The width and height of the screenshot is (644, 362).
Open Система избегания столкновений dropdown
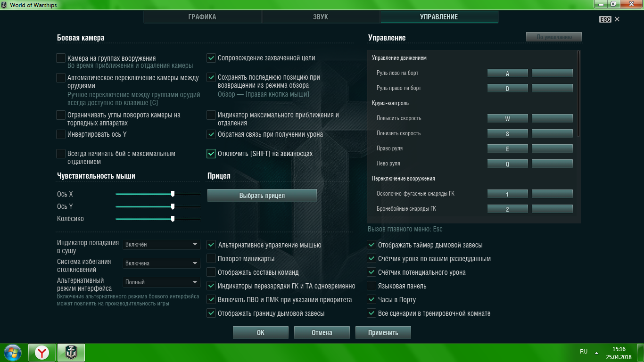pyautogui.click(x=162, y=263)
